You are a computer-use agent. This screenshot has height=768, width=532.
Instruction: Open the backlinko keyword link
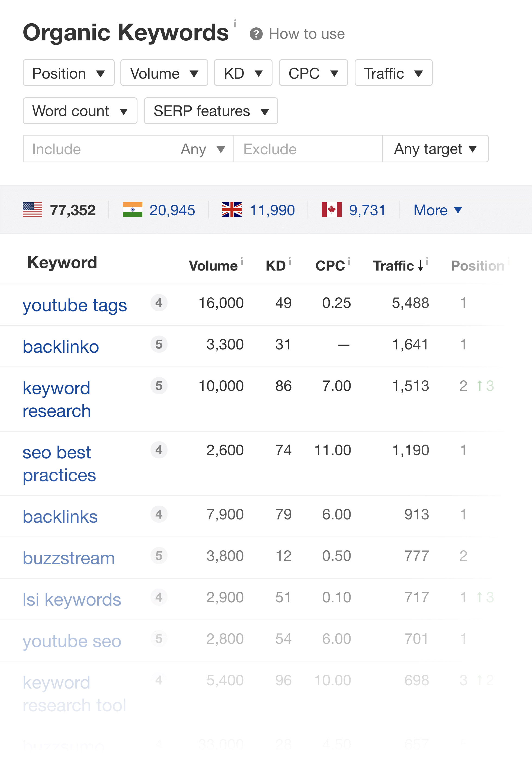(61, 347)
